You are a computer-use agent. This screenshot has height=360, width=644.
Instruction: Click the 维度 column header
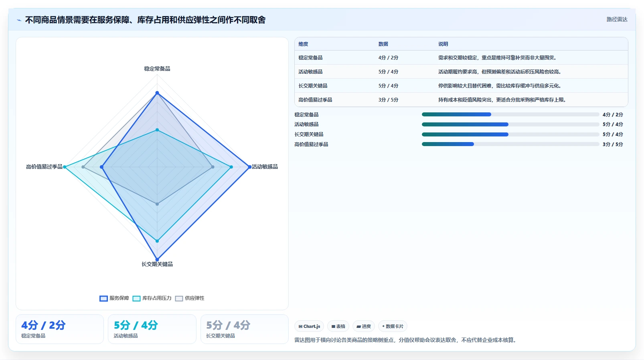[x=303, y=44]
